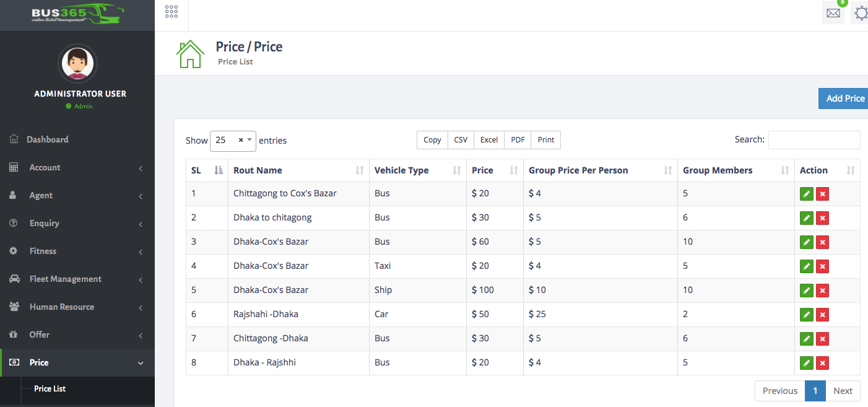Toggle SL column sorting order
This screenshot has width=868, height=407.
point(220,170)
